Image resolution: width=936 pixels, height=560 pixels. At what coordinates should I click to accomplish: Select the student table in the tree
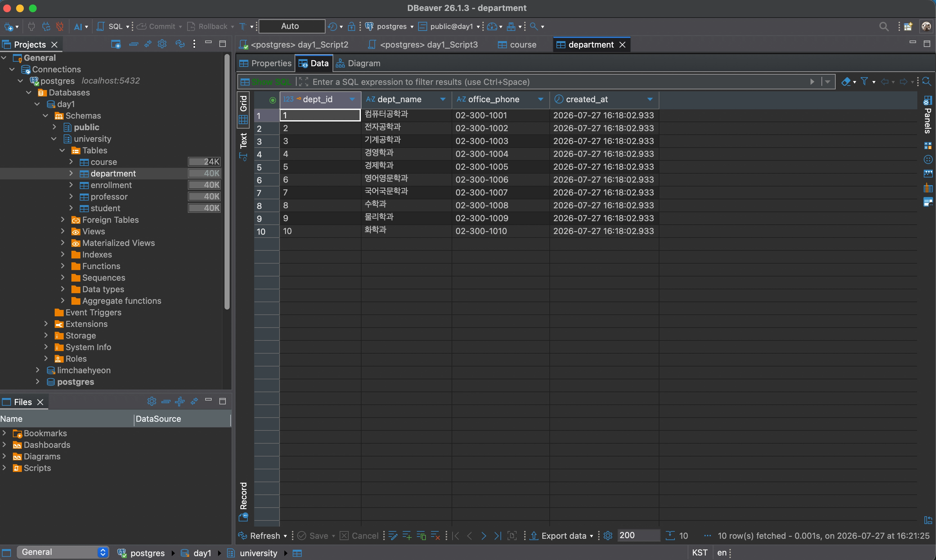pyautogui.click(x=106, y=208)
